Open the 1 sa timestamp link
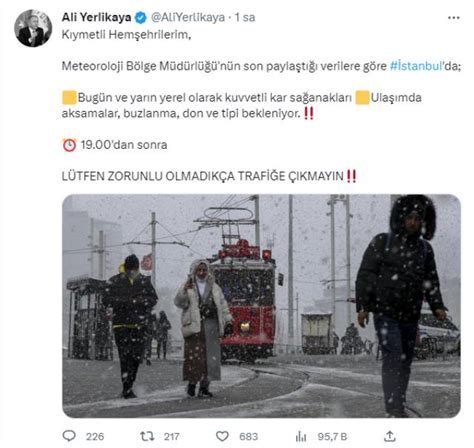474x448 pixels. (x=245, y=17)
